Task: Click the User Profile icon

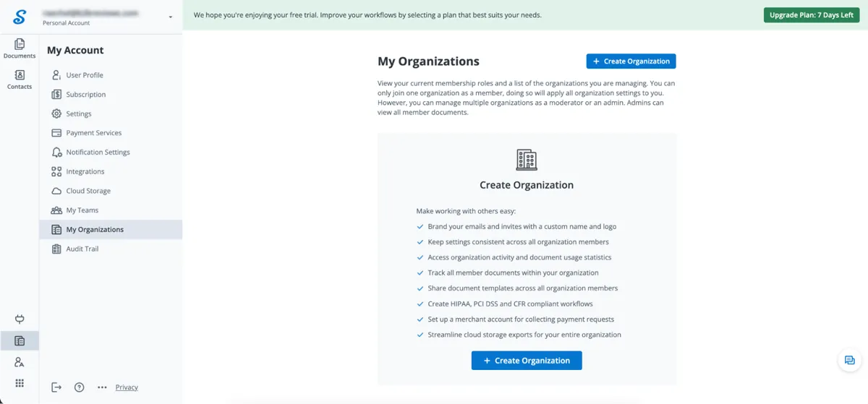Action: pos(56,75)
